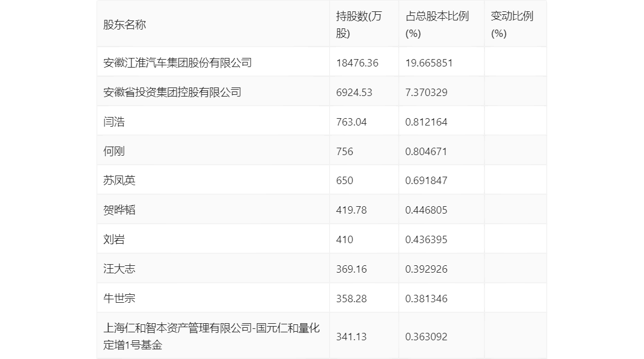
Task: Select 安徽江淮汽车集团股份有限公司 shareholder name
Action: [177, 63]
